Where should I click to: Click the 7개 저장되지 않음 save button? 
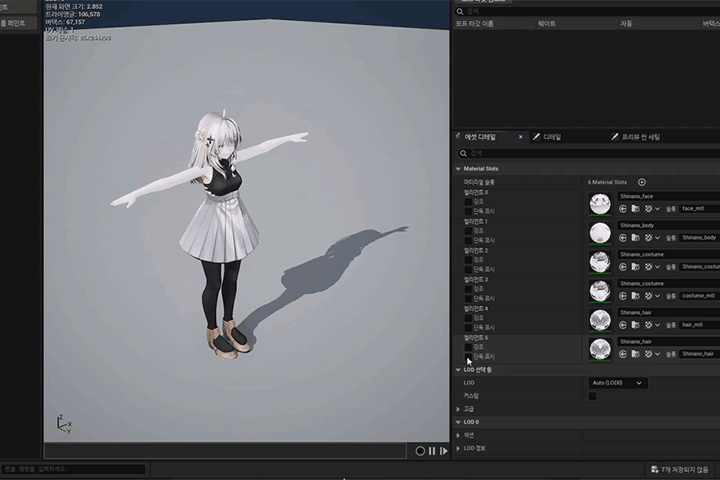[681, 469]
